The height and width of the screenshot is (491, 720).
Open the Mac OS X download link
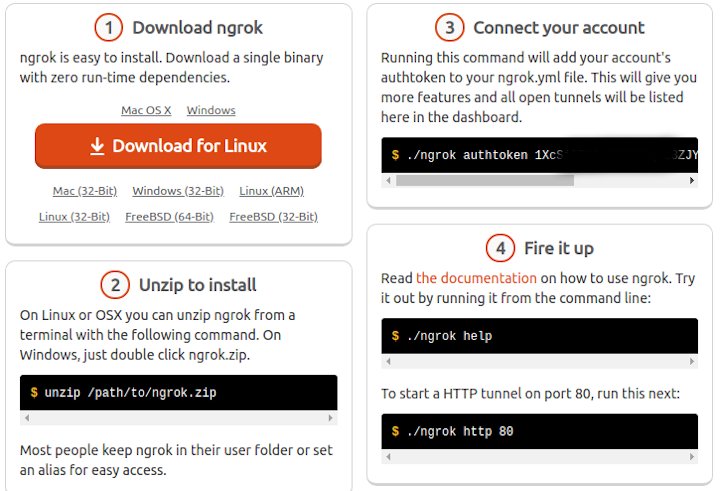[x=146, y=110]
